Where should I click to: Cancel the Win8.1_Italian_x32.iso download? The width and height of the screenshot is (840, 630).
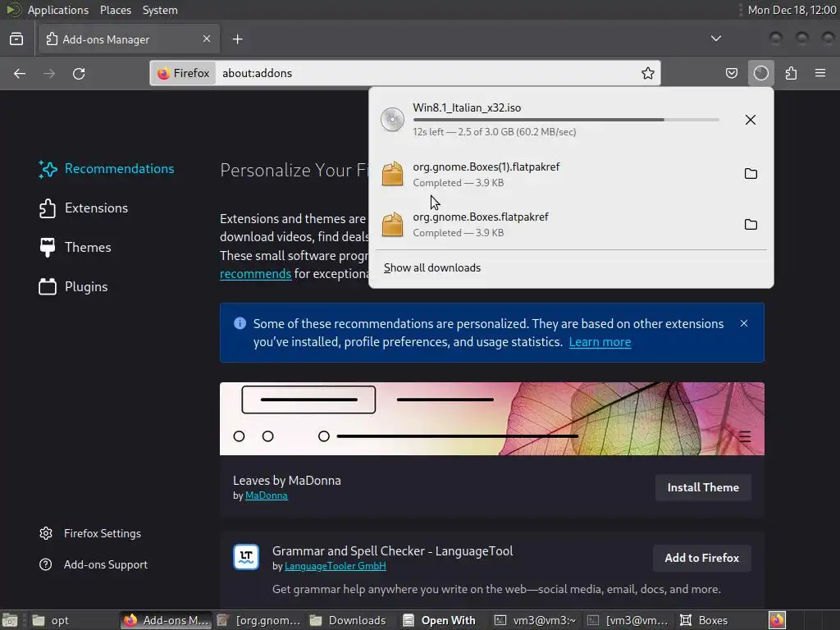[x=751, y=120]
